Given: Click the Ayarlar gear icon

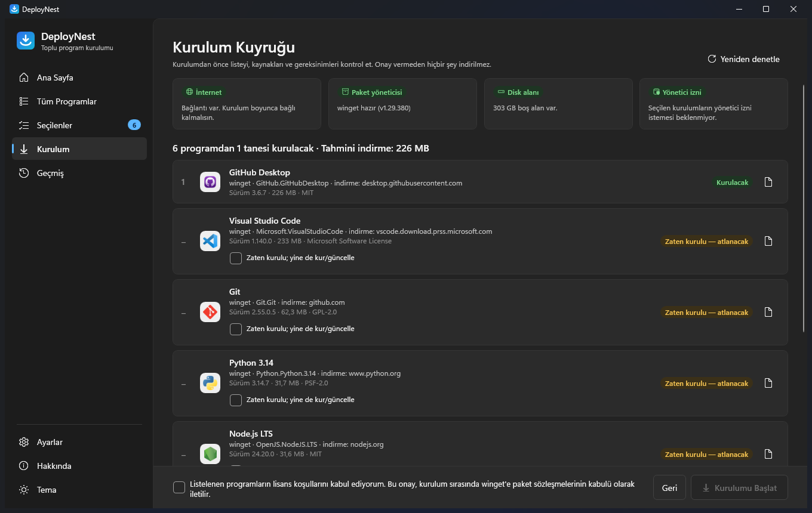Looking at the screenshot, I should point(24,442).
